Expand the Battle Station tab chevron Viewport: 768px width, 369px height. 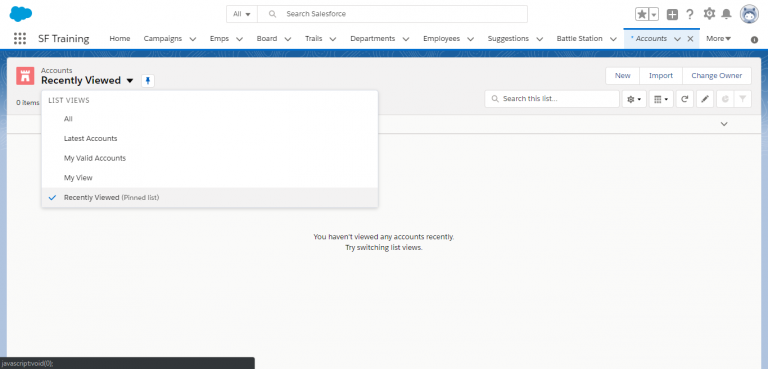click(x=613, y=39)
